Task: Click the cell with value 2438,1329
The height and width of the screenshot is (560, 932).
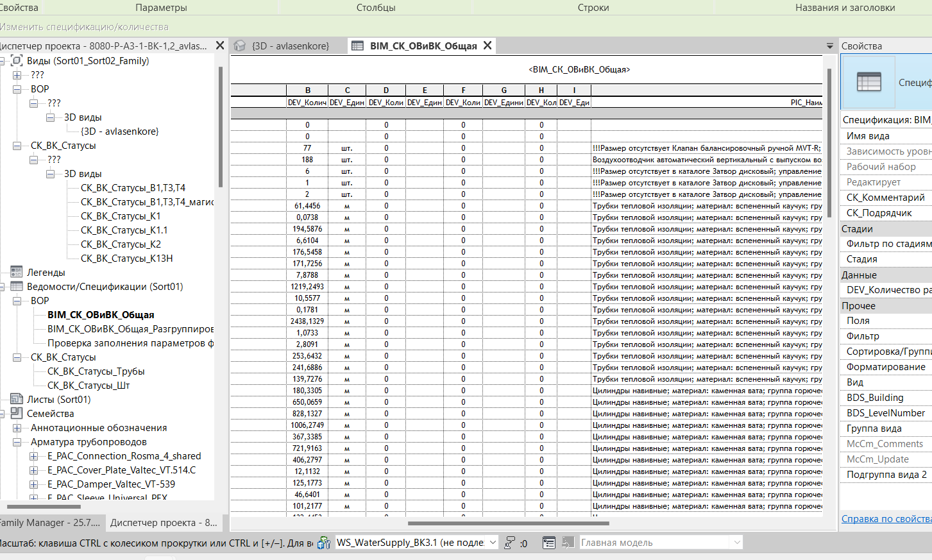Action: click(307, 321)
